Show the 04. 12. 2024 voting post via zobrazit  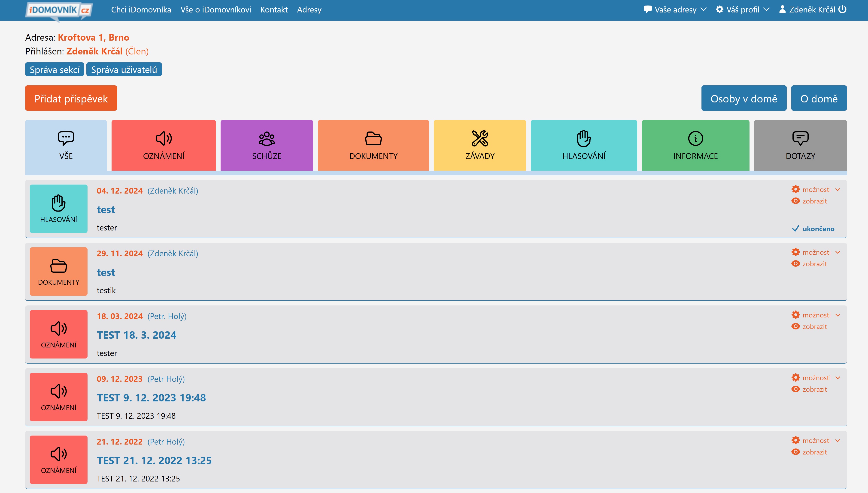(809, 201)
